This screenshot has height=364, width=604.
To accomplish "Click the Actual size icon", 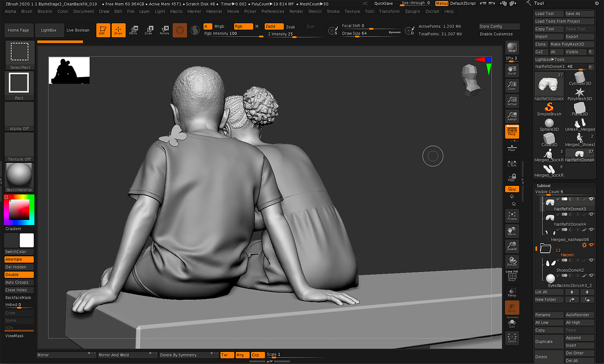I will click(512, 101).
